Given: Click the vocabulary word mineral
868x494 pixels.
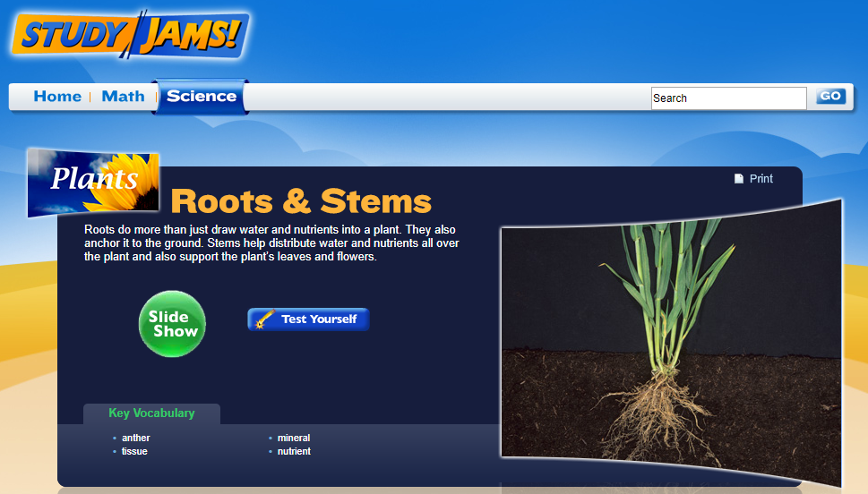Looking at the screenshot, I should [294, 438].
